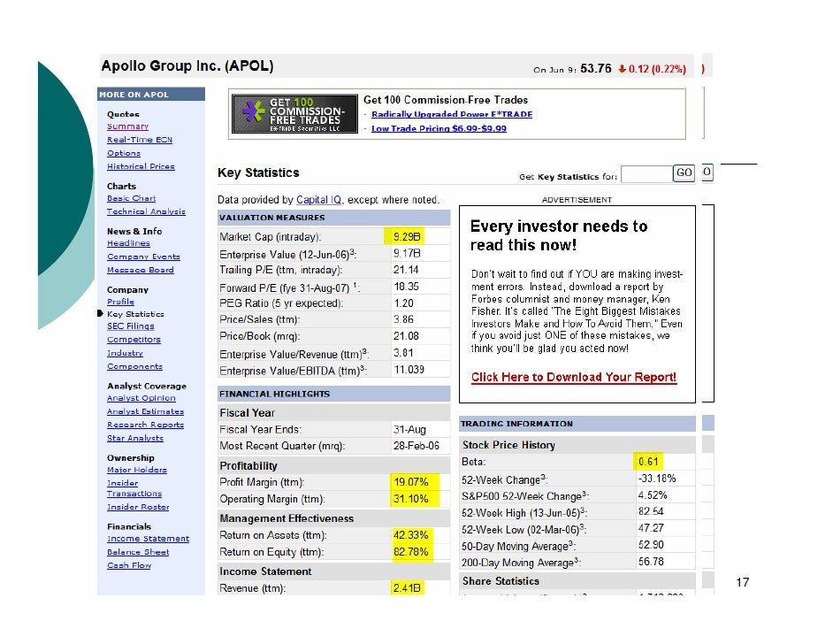Select Forward P/E value 18.35
833x644 pixels.
point(407,287)
